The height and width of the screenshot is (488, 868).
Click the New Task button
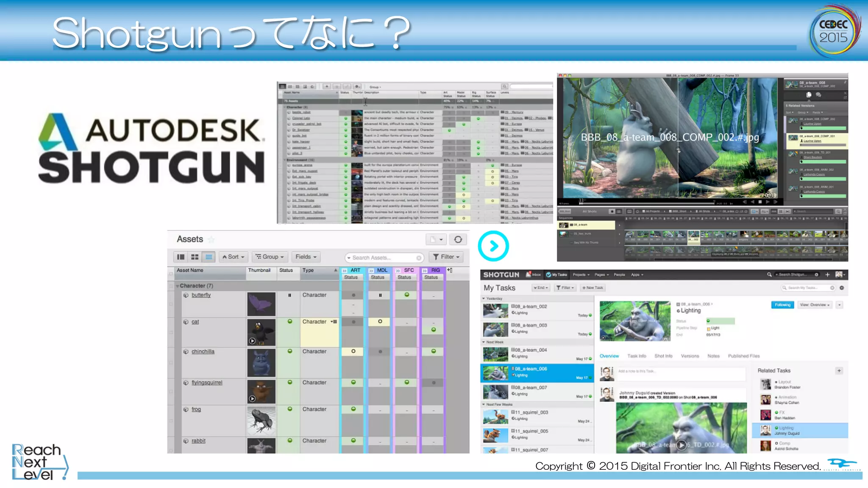pos(593,288)
